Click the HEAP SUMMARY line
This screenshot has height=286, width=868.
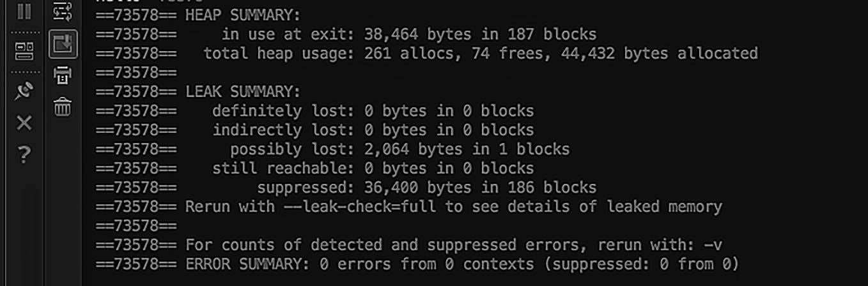click(x=243, y=15)
